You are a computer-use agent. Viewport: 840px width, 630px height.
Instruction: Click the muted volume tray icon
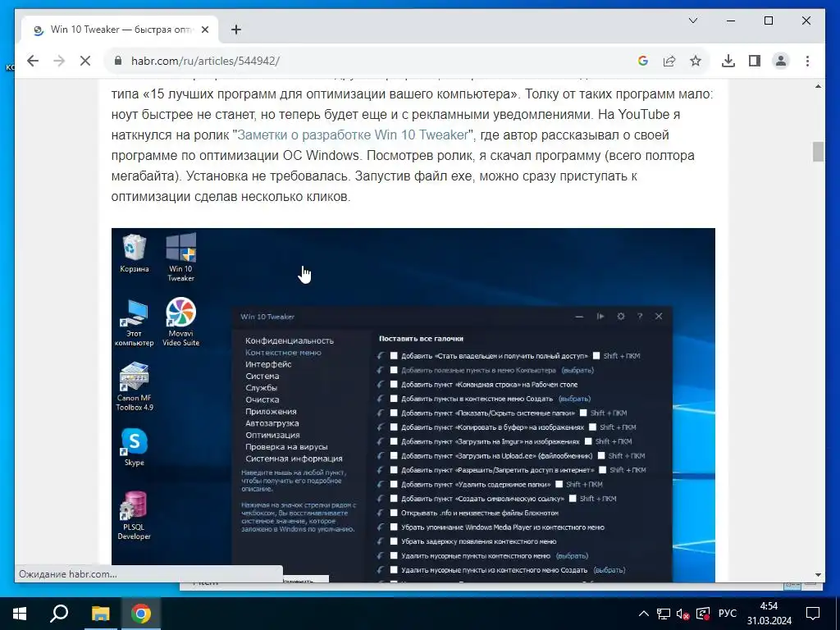point(683,614)
